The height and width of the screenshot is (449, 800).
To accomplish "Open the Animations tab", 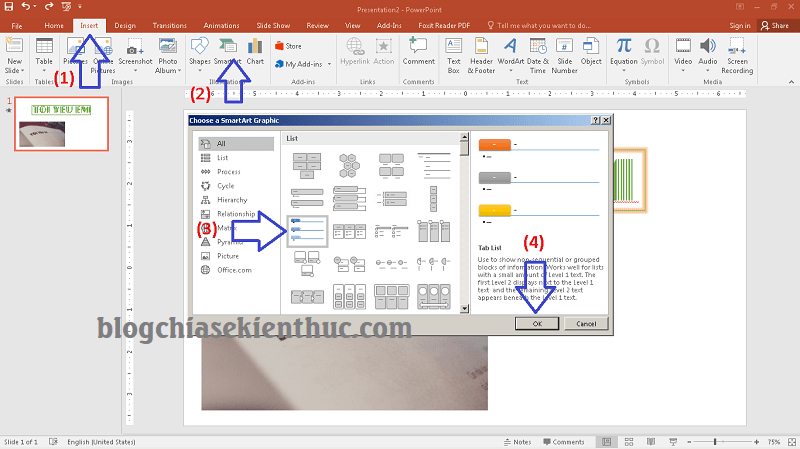I will click(x=221, y=26).
